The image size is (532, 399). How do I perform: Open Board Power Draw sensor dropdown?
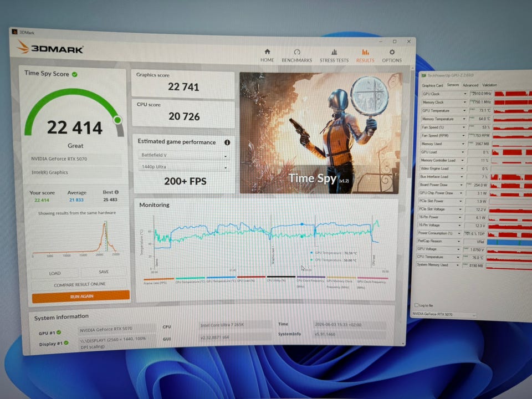click(461, 185)
